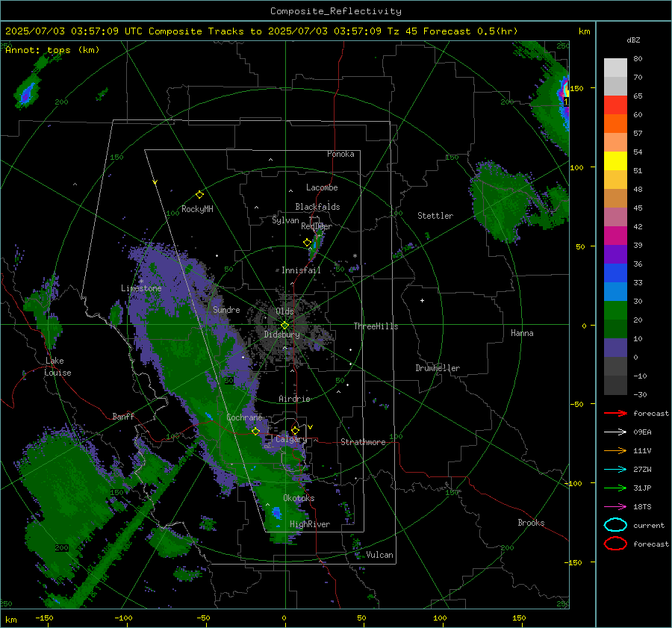This screenshot has height=628, width=672.
Task: Click the Strathmore town label
Action: 363,442
